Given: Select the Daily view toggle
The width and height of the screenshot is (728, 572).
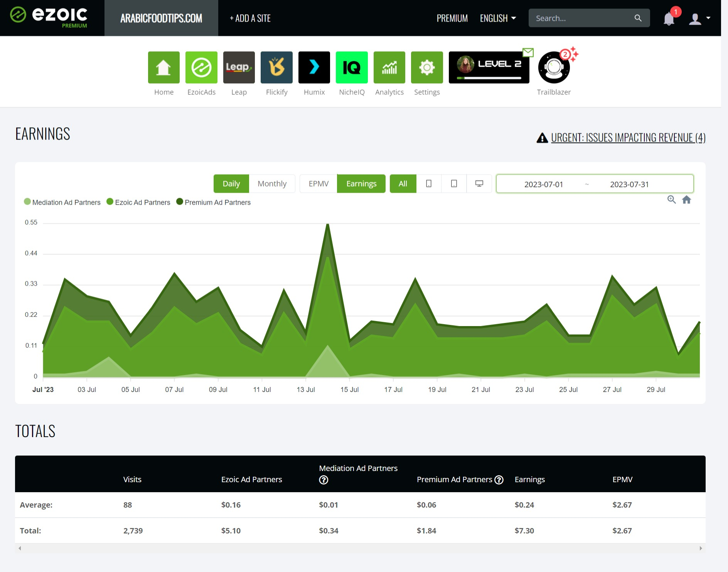Looking at the screenshot, I should (231, 183).
